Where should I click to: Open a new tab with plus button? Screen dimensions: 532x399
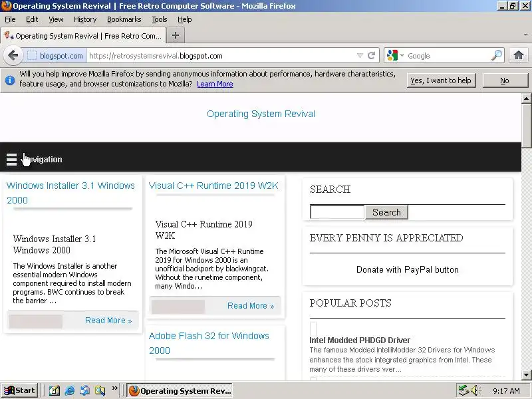click(176, 35)
